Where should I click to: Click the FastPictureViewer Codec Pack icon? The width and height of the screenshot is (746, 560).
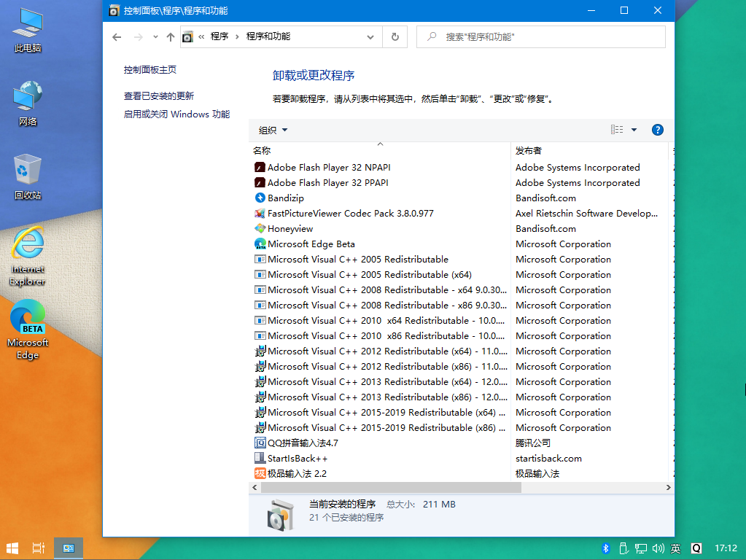click(260, 213)
